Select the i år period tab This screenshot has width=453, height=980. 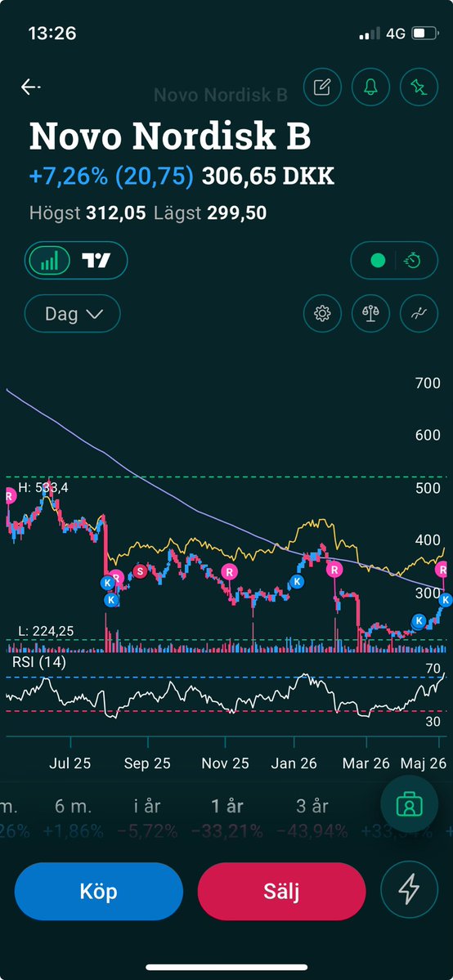148,806
